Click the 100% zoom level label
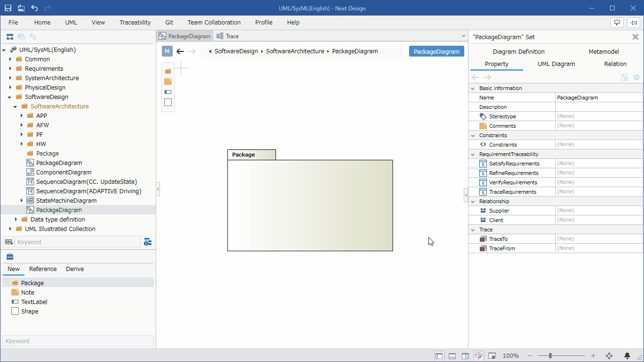The width and height of the screenshot is (644, 362). 510,356
